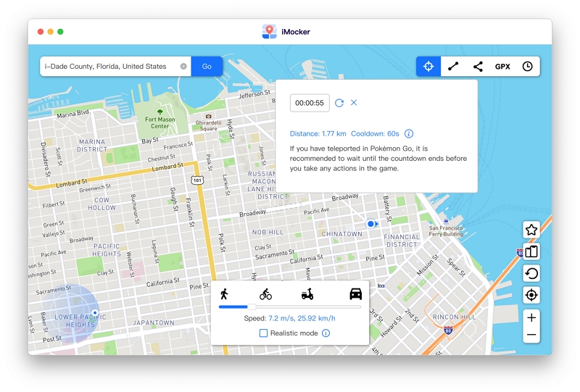Open the cooldown info icon
Image resolution: width=580 pixels, height=392 pixels.
click(409, 133)
